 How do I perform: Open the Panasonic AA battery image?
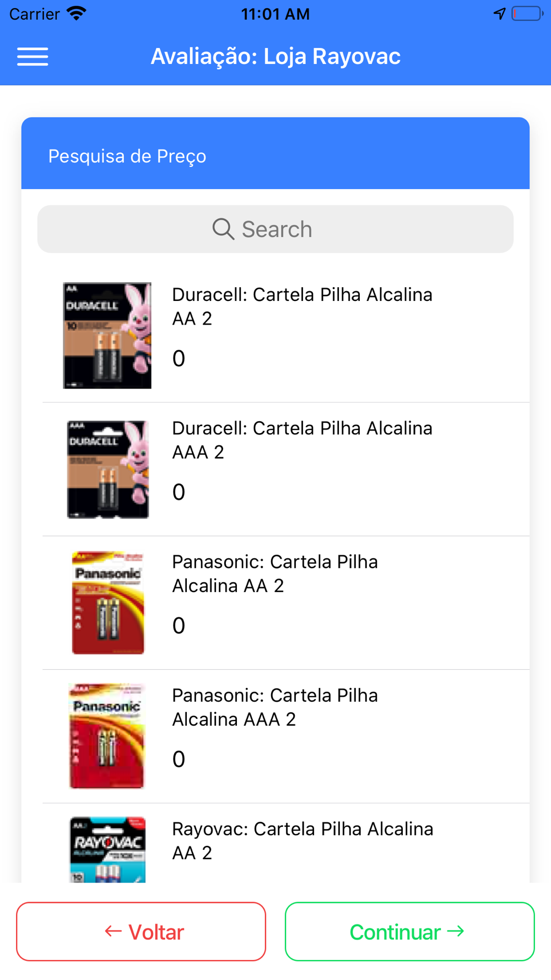[108, 602]
